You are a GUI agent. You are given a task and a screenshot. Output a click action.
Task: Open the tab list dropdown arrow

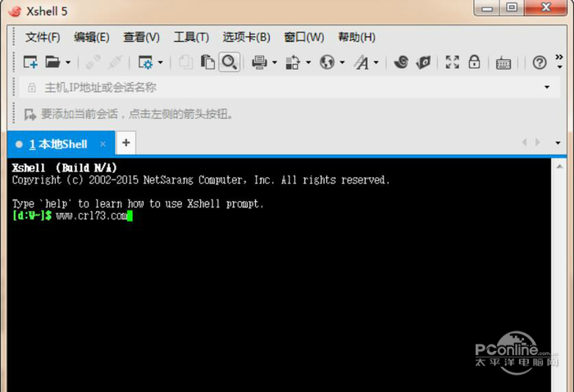point(558,143)
